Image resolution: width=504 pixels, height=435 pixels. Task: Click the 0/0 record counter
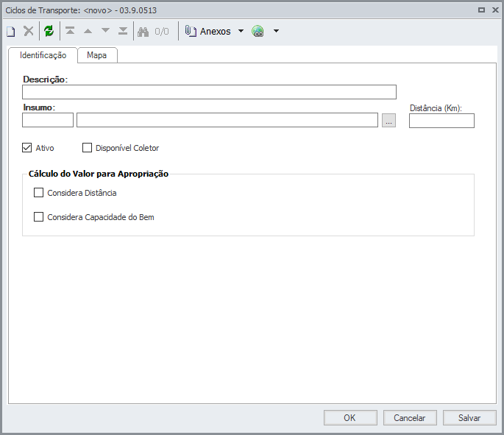162,31
